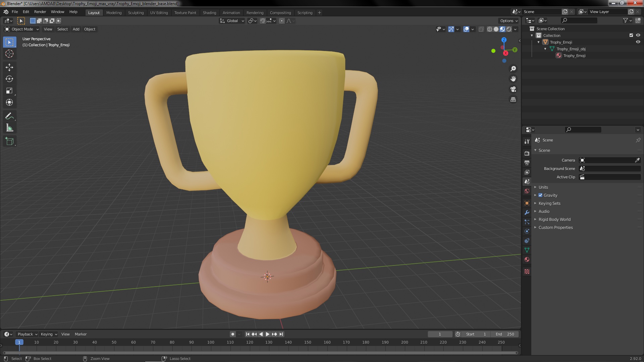Open Global transform orientation dropdown

(232, 21)
